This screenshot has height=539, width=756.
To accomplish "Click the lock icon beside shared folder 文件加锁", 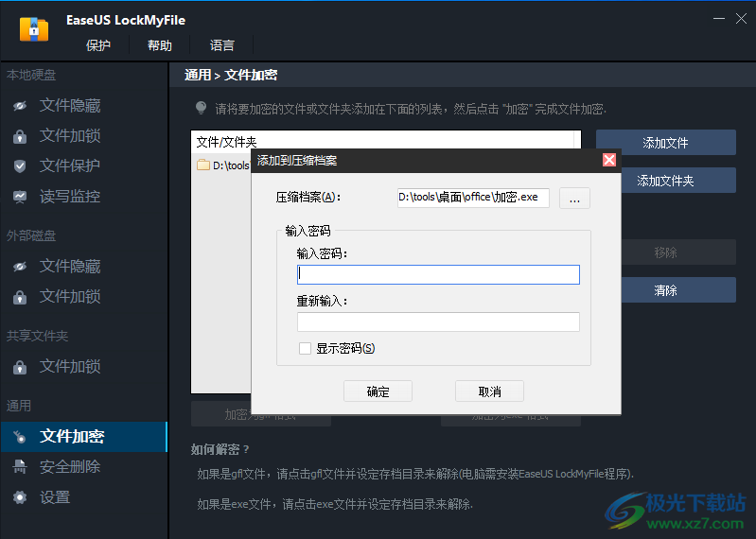I will point(20,367).
